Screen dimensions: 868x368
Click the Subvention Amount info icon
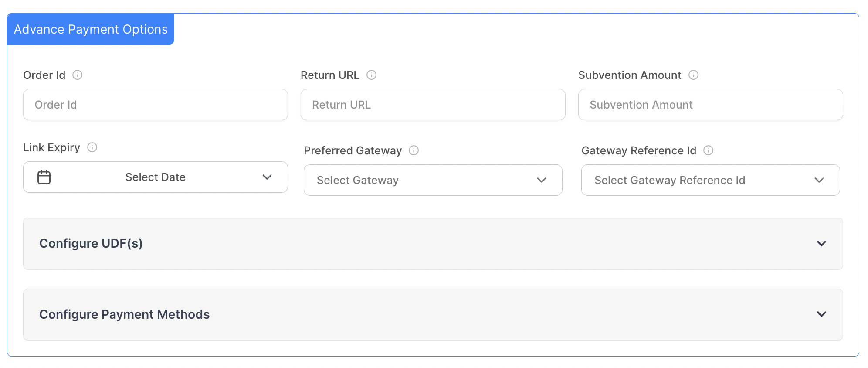click(693, 75)
